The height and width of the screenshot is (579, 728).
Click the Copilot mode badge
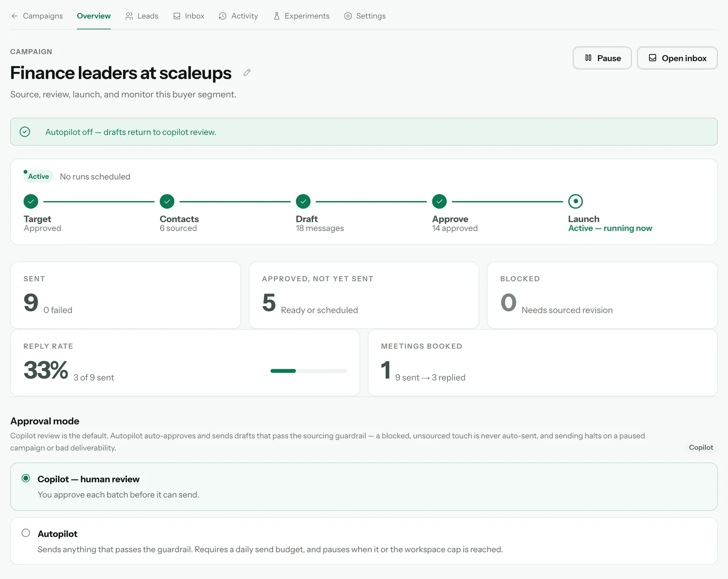pos(701,448)
